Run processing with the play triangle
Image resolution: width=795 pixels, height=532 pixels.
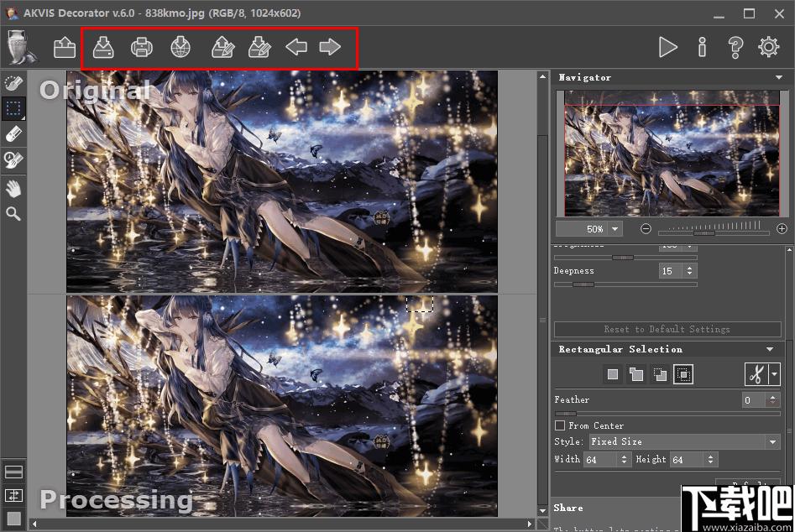667,47
